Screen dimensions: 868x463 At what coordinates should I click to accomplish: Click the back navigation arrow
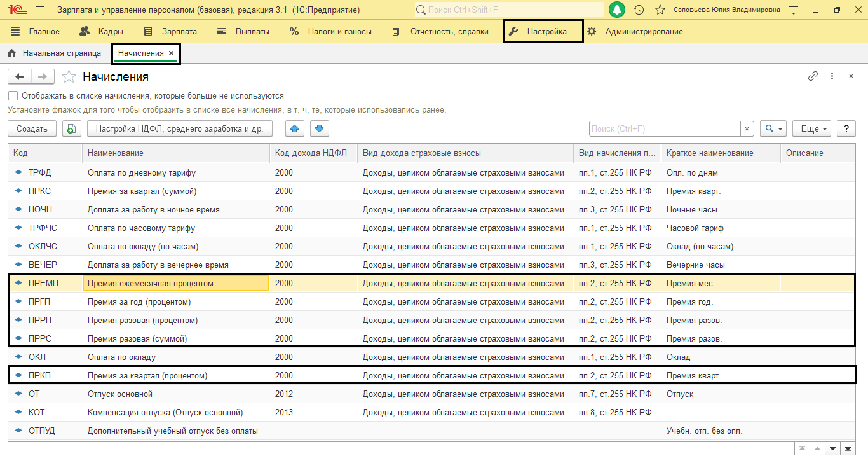[20, 77]
